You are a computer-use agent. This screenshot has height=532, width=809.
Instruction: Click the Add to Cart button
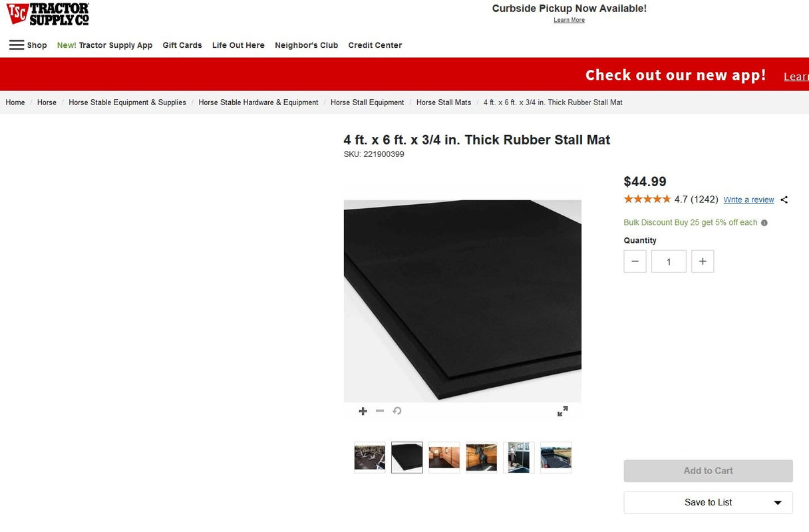click(x=708, y=471)
